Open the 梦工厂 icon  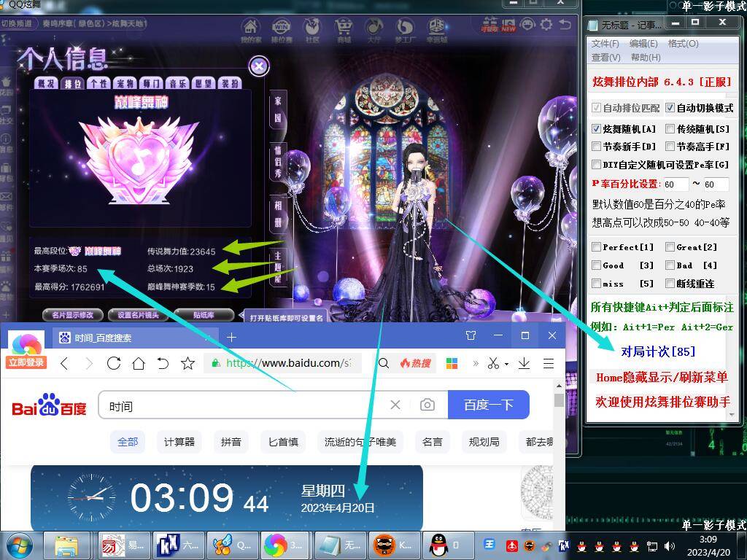point(405,28)
